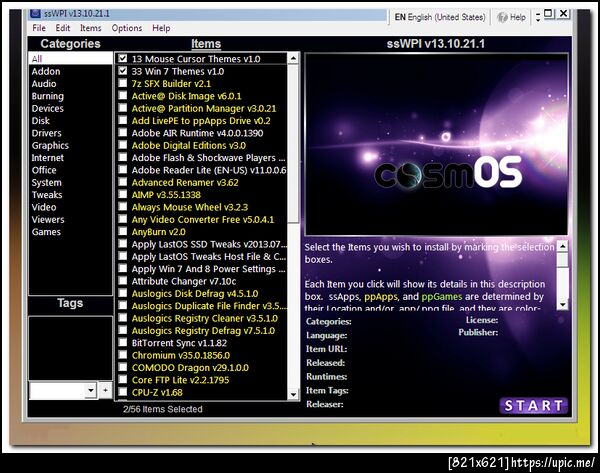
Task: Select Advanced Renamer v3.62 item
Action: 185,182
